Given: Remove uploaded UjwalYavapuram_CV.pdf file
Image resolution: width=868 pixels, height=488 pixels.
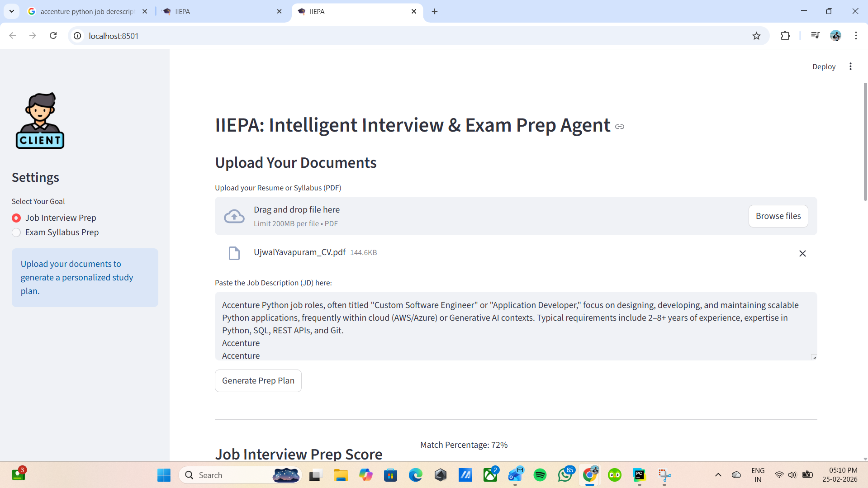Looking at the screenshot, I should (x=802, y=254).
